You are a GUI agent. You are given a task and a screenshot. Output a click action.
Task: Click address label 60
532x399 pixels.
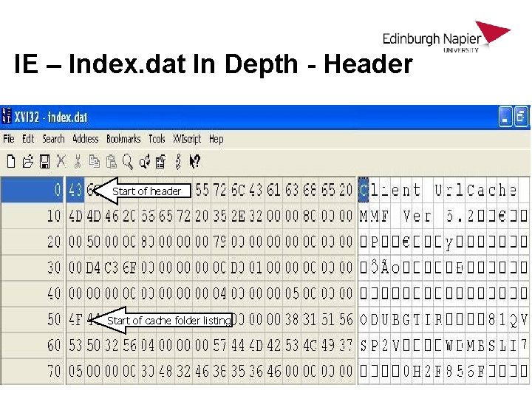coord(54,345)
